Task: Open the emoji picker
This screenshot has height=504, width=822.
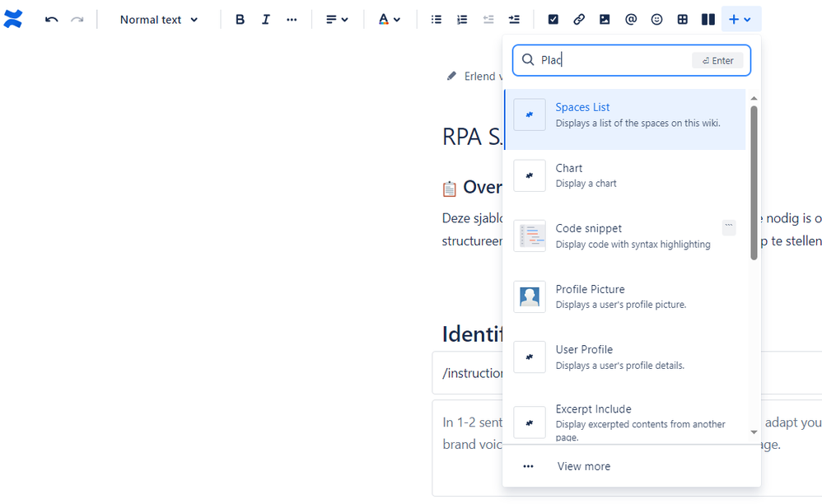Action: tap(656, 20)
